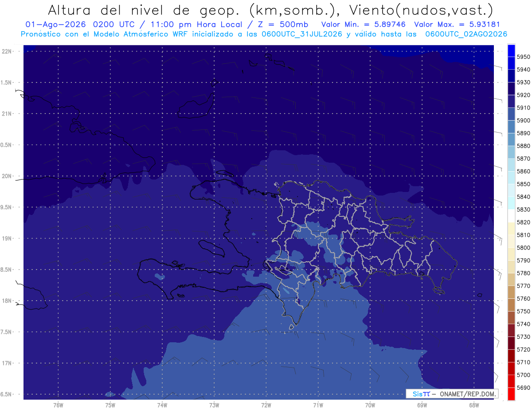Image resolution: width=532 pixels, height=411 pixels.
Task: Click the longitude axis label "68W"
Action: coord(473,405)
